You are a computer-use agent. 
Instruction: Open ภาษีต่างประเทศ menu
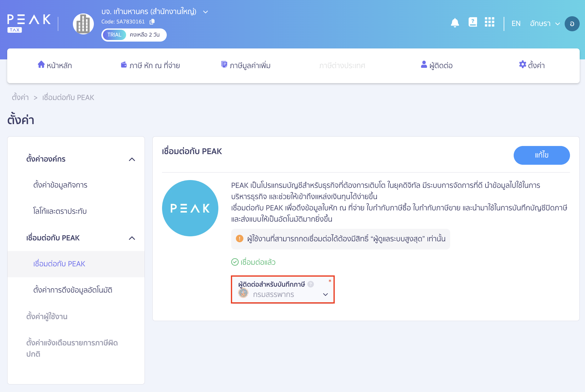pos(342,66)
